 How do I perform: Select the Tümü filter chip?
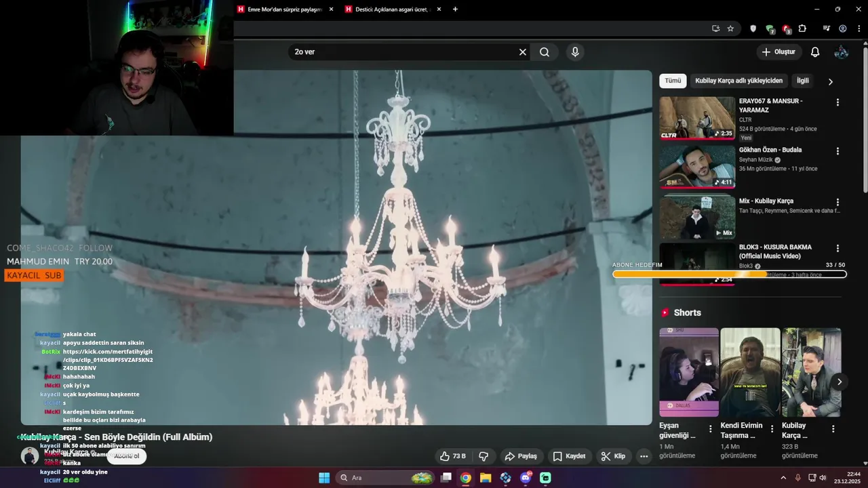[673, 81]
